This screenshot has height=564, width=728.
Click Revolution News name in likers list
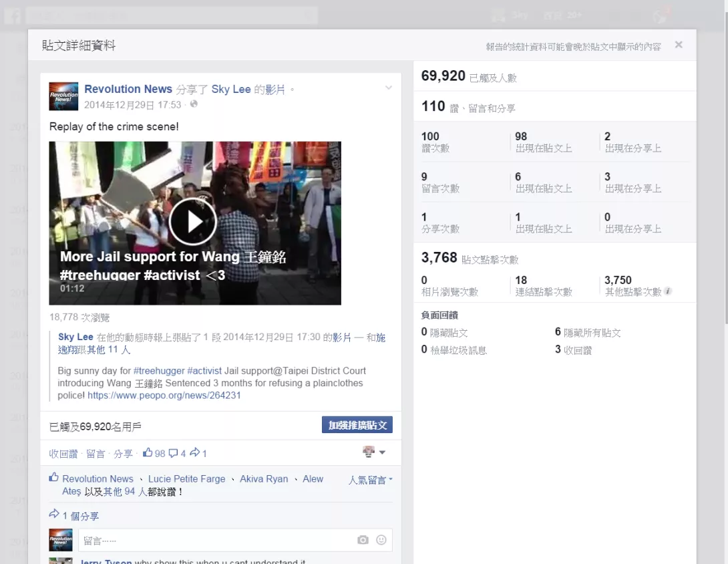[x=98, y=479]
